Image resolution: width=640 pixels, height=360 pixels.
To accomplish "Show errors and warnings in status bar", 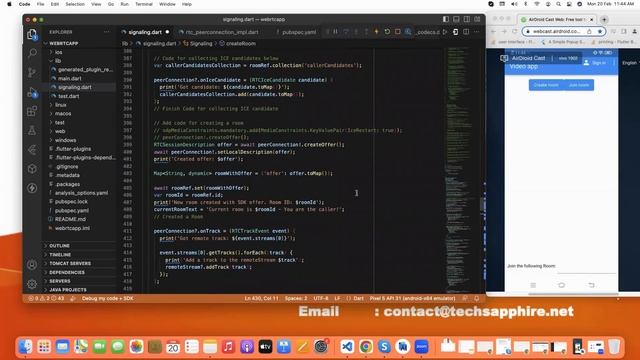I will pyautogui.click(x=46, y=298).
